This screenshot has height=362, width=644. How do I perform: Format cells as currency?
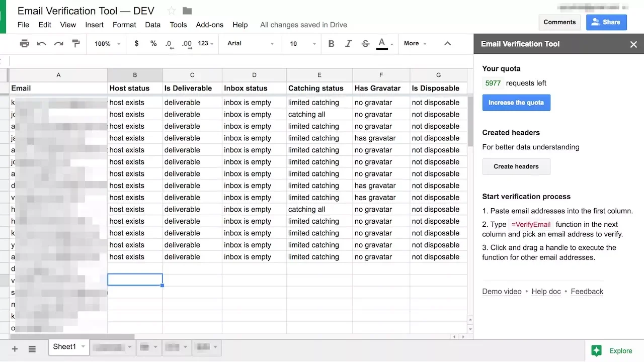click(136, 44)
